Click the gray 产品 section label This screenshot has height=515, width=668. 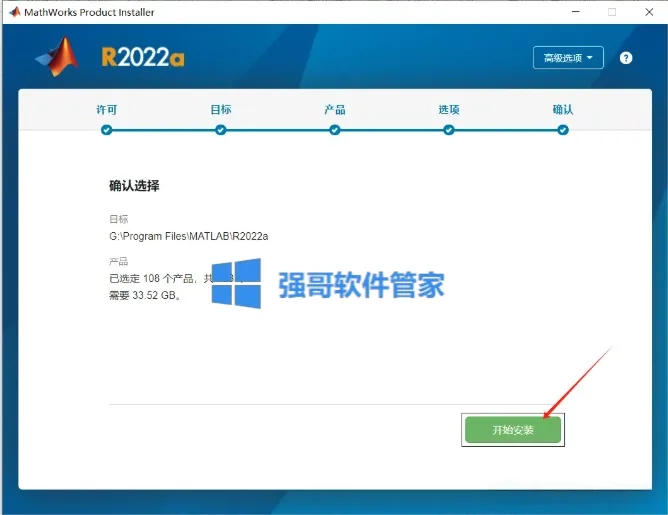[118, 261]
